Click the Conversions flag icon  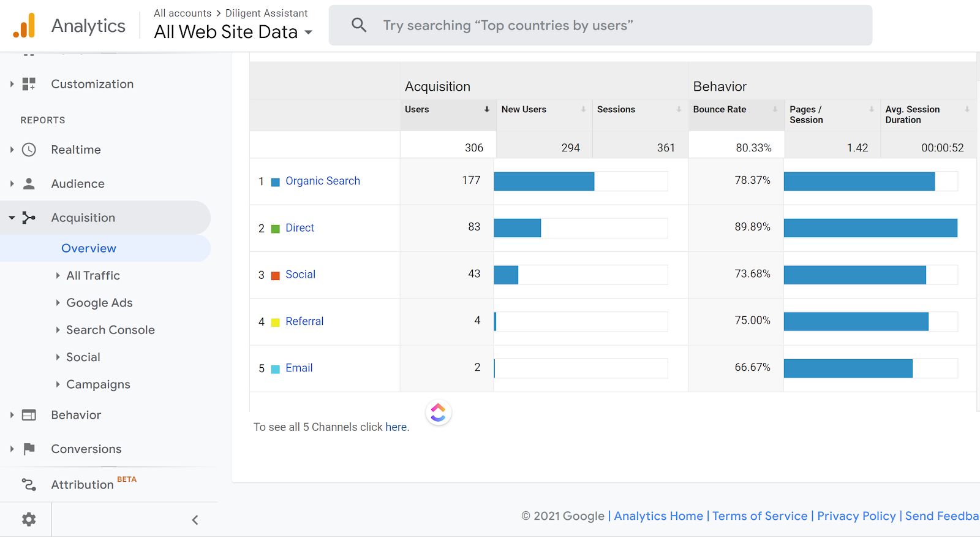tap(29, 449)
